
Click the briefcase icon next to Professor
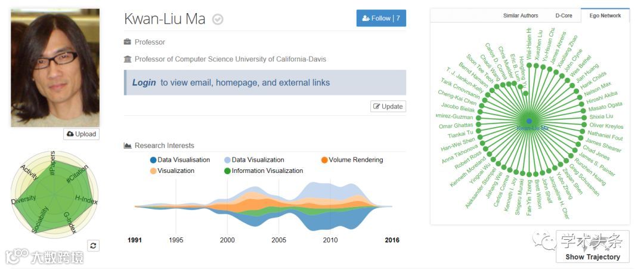coord(128,42)
